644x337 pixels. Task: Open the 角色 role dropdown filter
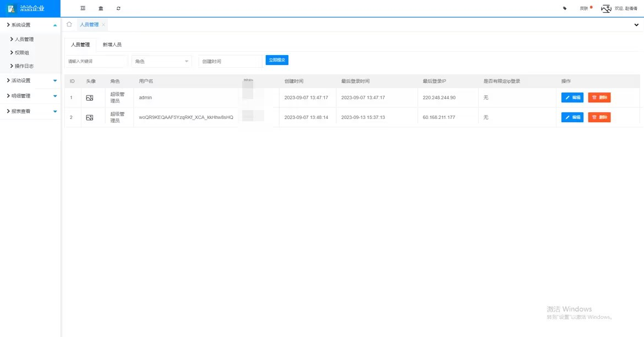161,61
